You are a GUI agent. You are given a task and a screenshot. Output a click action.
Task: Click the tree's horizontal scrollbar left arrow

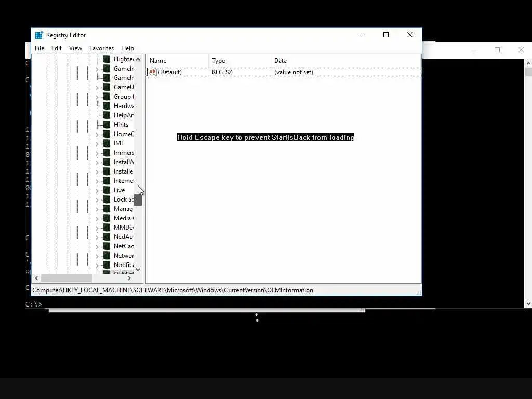coord(36,278)
